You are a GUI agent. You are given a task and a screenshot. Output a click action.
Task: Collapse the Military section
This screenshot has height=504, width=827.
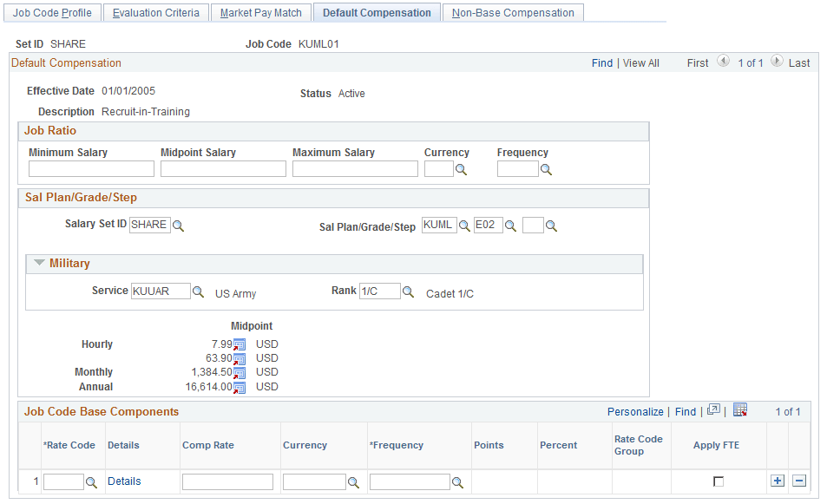(40, 263)
